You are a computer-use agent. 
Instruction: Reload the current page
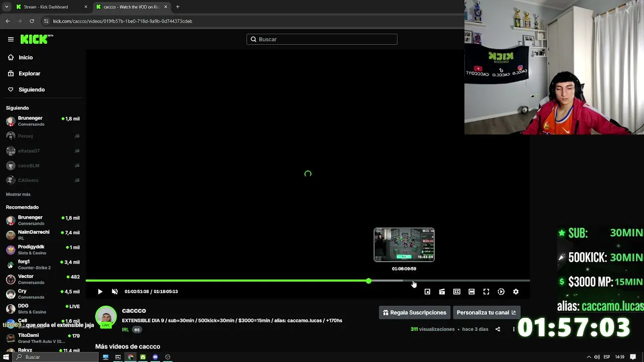tap(32, 21)
